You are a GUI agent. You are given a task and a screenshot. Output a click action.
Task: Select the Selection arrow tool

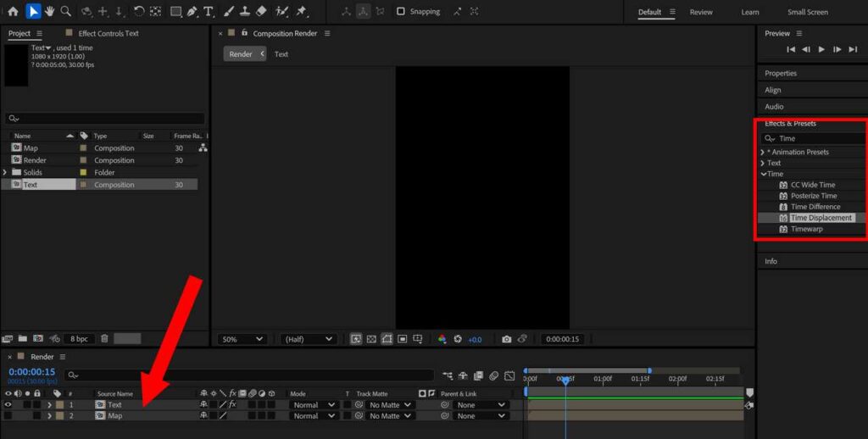(x=33, y=11)
